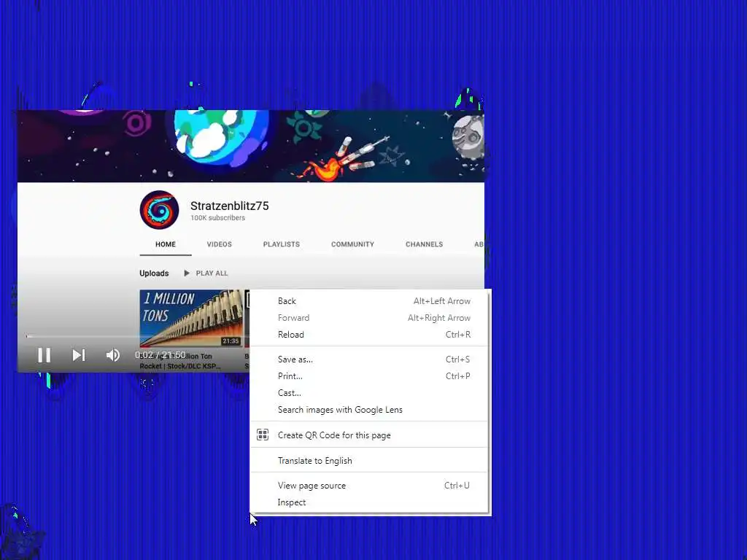Viewport: 747px width, 560px height.
Task: Open the 1 Million Tons video thumbnail
Action: [191, 318]
